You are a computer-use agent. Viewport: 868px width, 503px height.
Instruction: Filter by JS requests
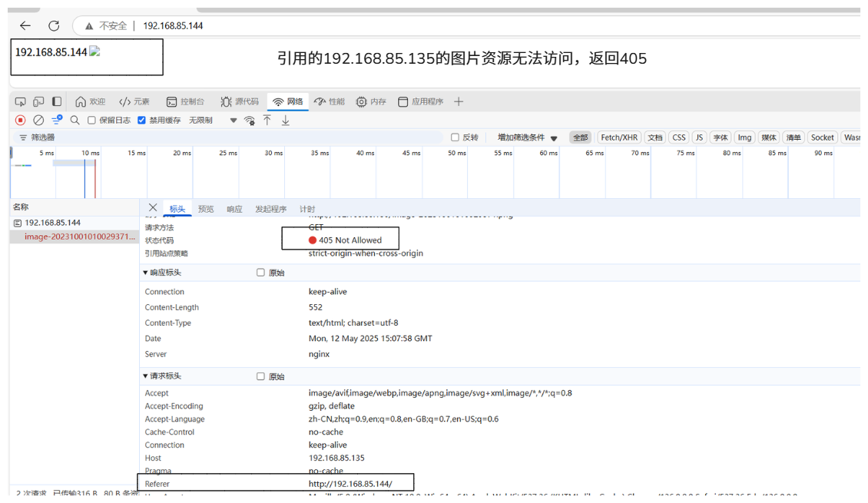pos(699,137)
